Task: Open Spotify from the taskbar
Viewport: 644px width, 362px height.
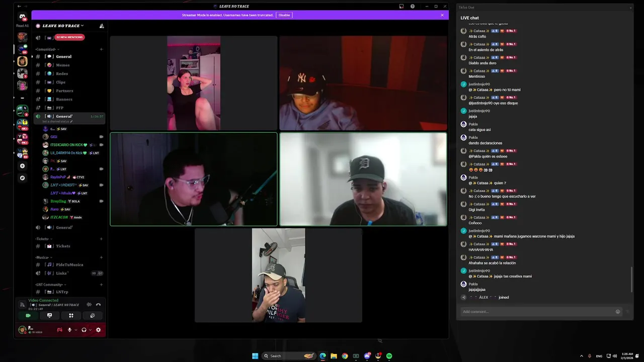Action: [x=389, y=356]
